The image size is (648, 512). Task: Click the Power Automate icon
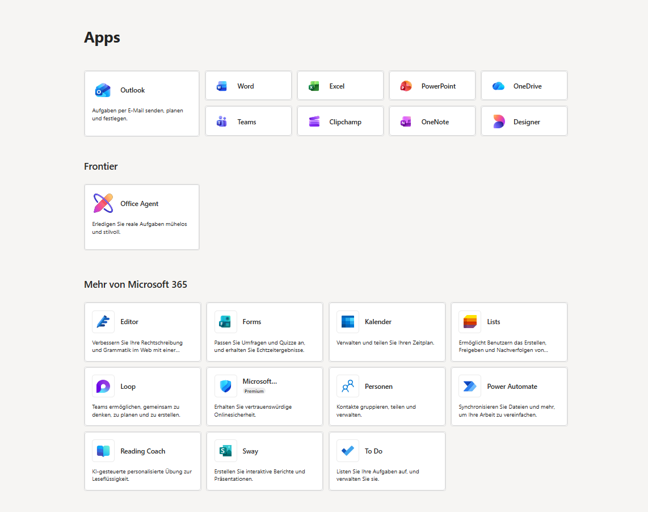click(470, 386)
